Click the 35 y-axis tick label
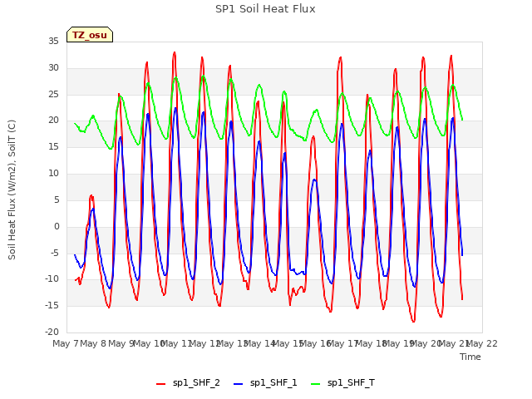This screenshot has height=399, width=532. point(53,42)
